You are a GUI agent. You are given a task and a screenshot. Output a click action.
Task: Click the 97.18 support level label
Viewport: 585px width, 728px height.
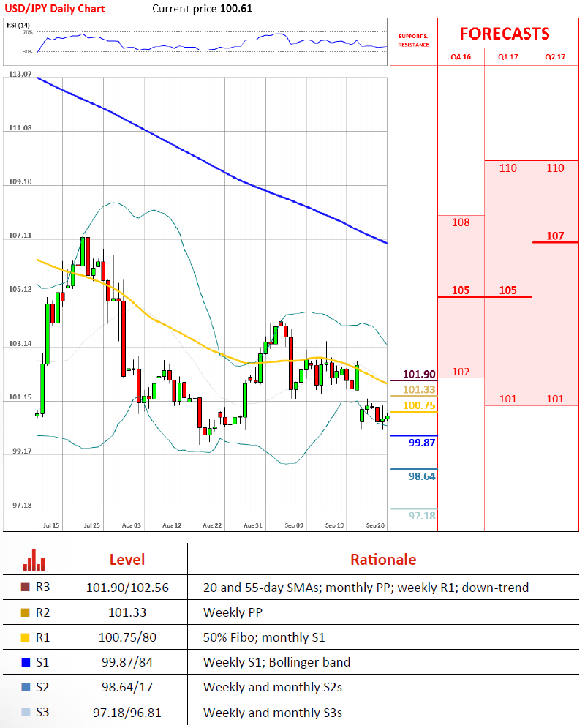click(x=422, y=516)
